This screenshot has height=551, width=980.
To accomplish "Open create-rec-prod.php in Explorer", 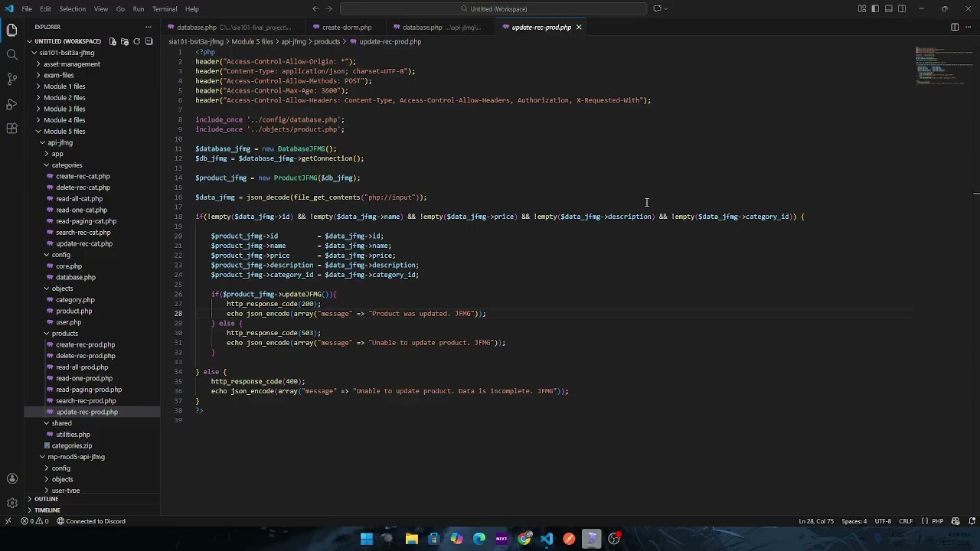I will pos(85,344).
